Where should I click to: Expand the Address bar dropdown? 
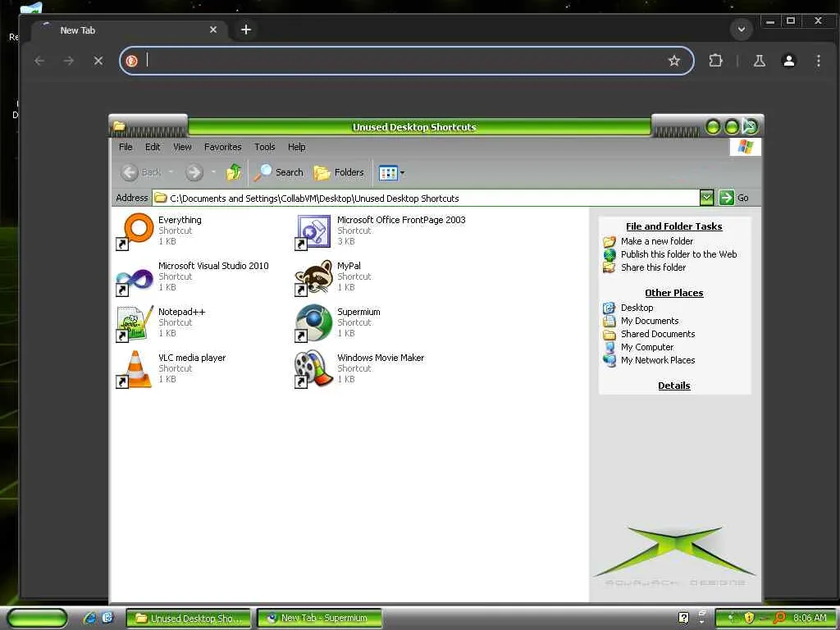706,198
